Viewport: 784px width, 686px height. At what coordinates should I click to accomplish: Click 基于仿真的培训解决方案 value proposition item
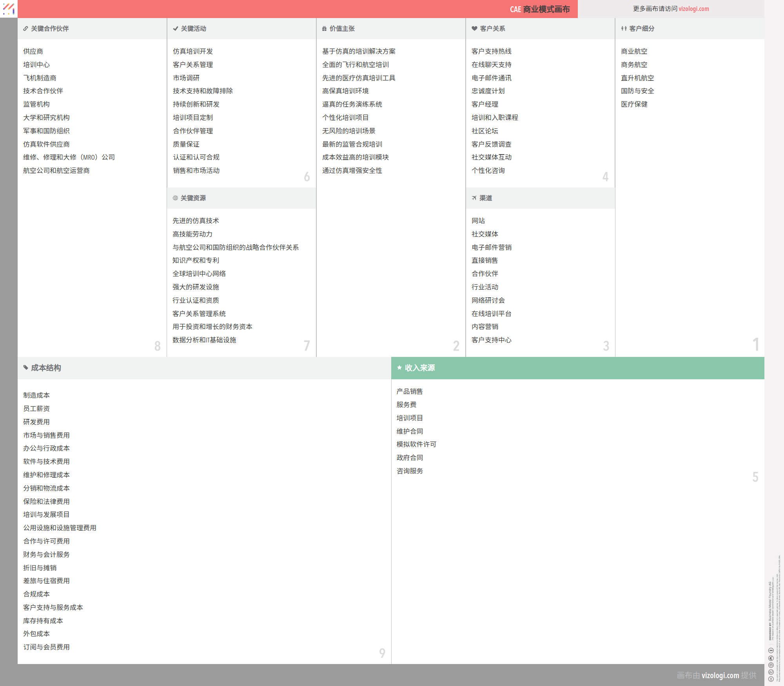pyautogui.click(x=359, y=51)
